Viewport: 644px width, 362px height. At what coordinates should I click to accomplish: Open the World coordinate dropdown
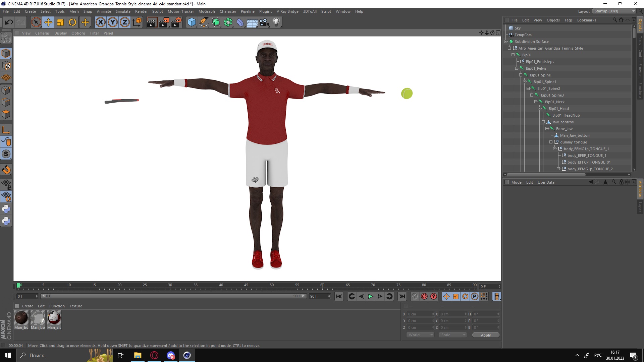point(420,335)
